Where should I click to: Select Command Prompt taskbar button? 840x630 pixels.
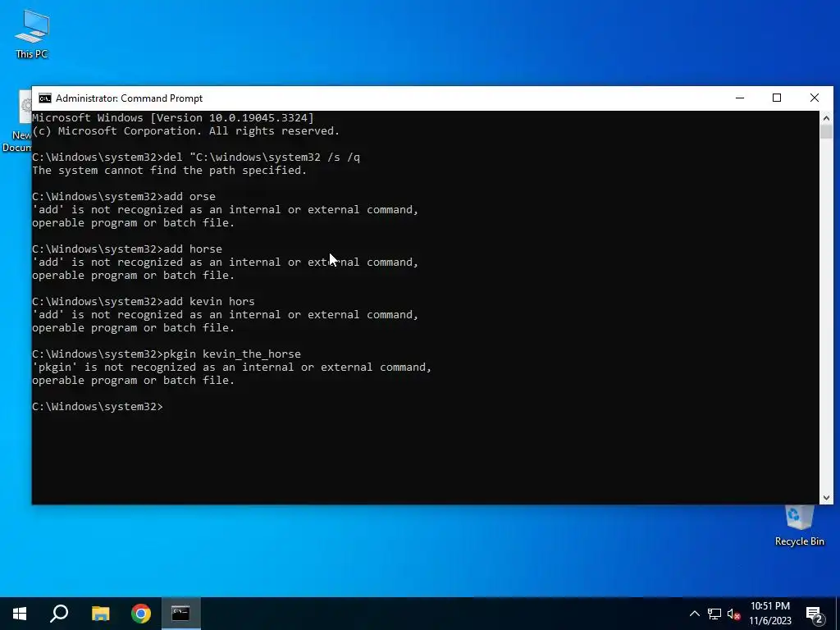click(x=180, y=614)
